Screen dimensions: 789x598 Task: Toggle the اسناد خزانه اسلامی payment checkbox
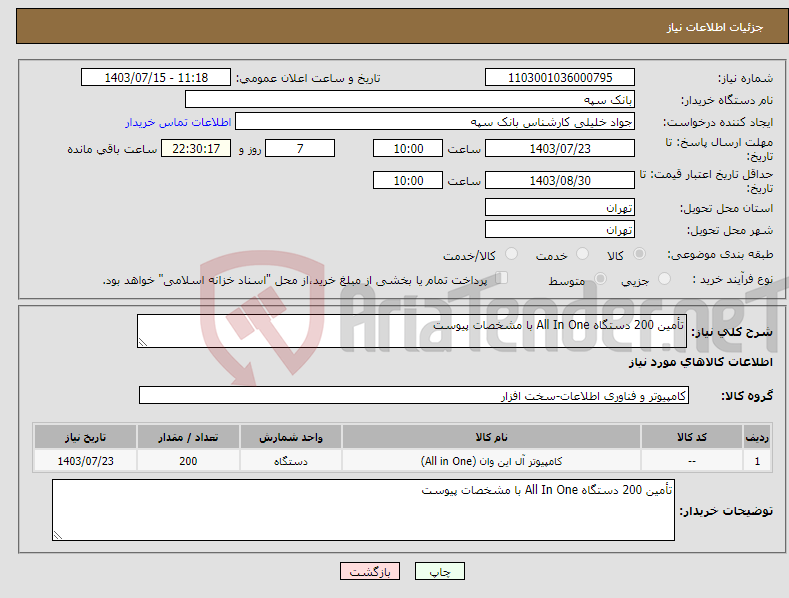coord(502,278)
